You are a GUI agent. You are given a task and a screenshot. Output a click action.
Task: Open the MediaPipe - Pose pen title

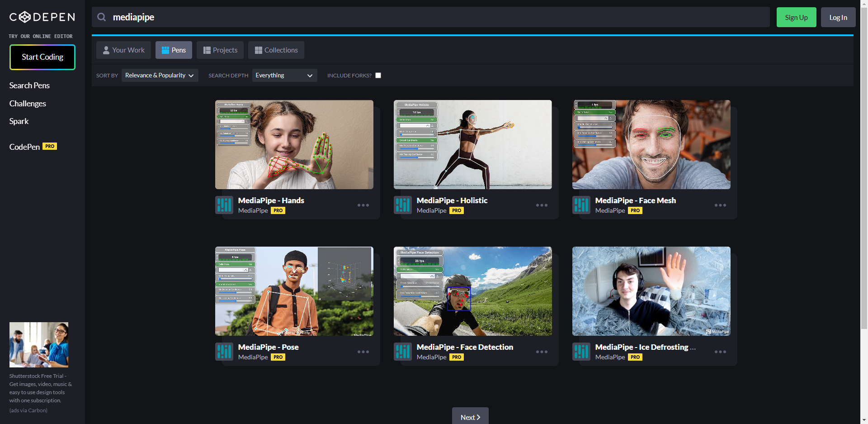269,347
